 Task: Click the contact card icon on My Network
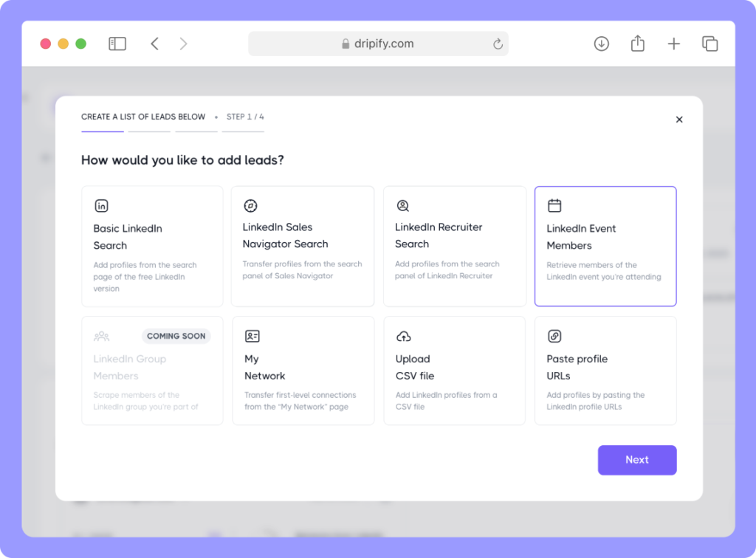click(252, 336)
